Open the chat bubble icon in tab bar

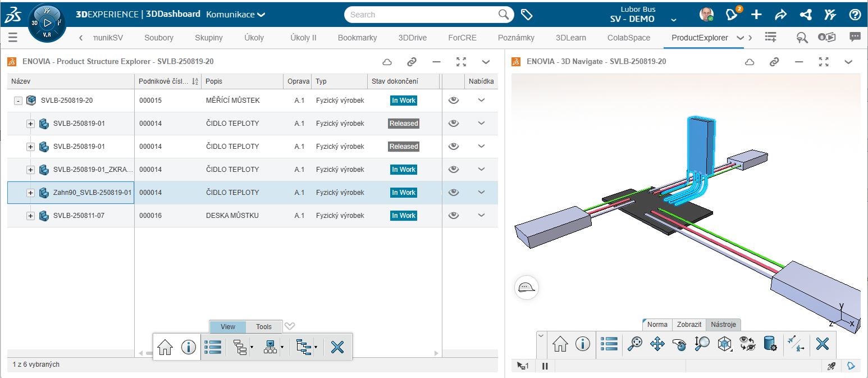tap(855, 38)
